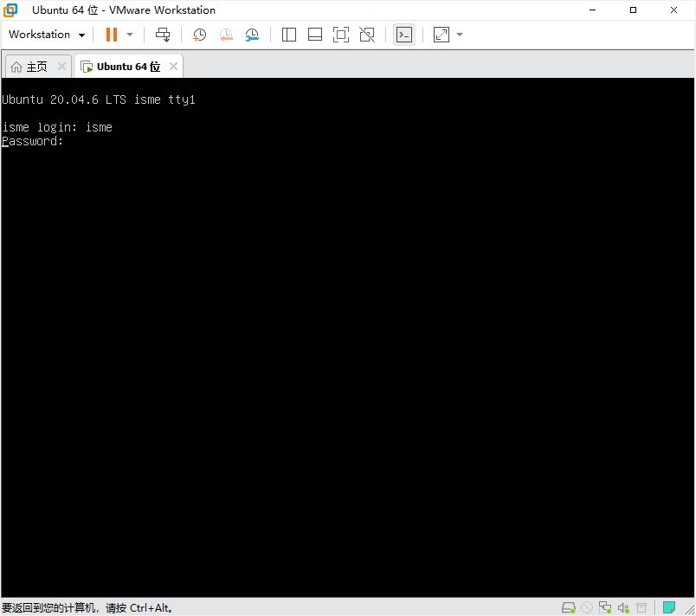Viewport: 696px width, 616px height.
Task: Toggle the library sidebar panel
Action: (x=289, y=35)
